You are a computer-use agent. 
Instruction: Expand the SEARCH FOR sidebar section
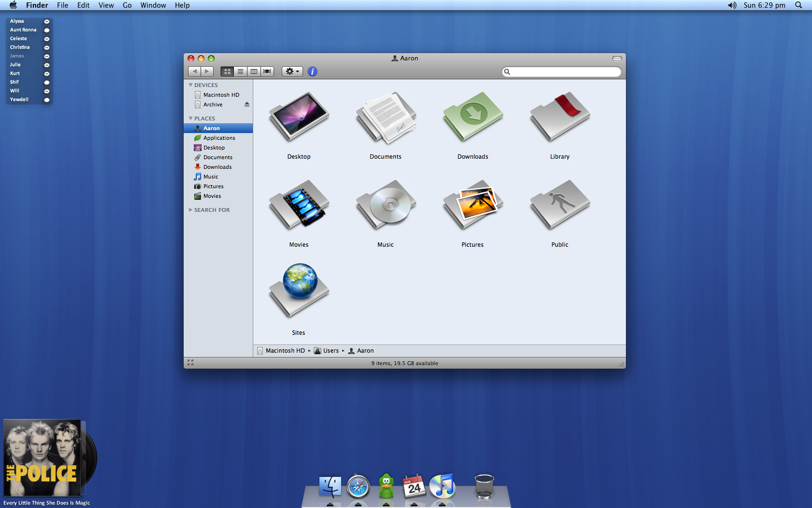point(190,210)
